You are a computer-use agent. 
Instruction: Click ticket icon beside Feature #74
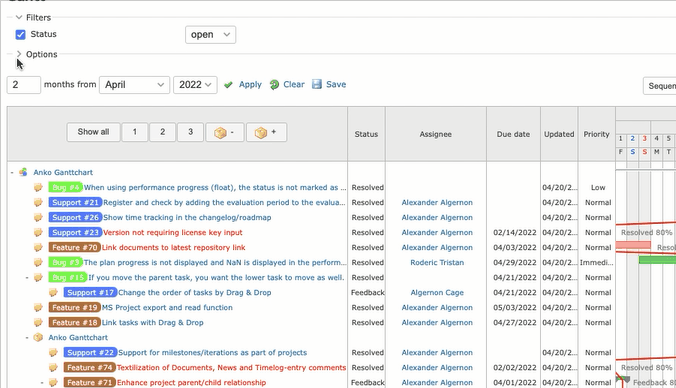pyautogui.click(x=53, y=368)
